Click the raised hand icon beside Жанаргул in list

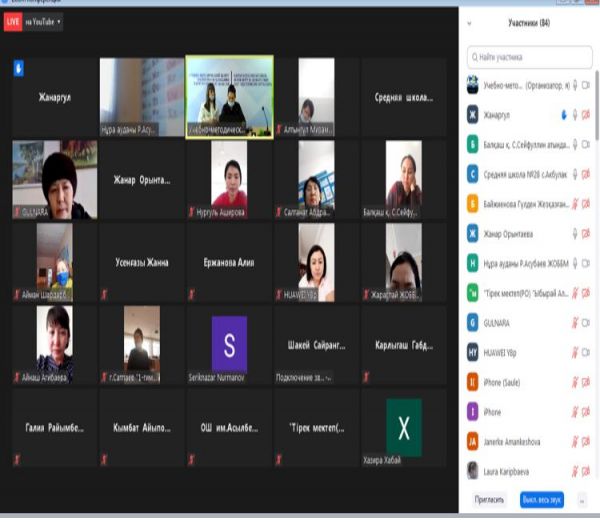564,115
